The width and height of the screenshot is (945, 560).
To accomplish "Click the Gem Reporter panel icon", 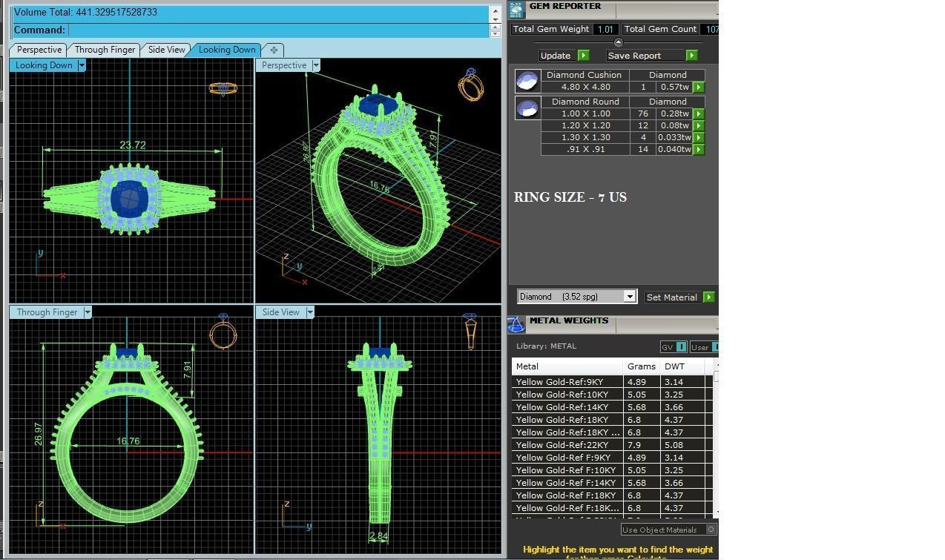I will pos(516,8).
